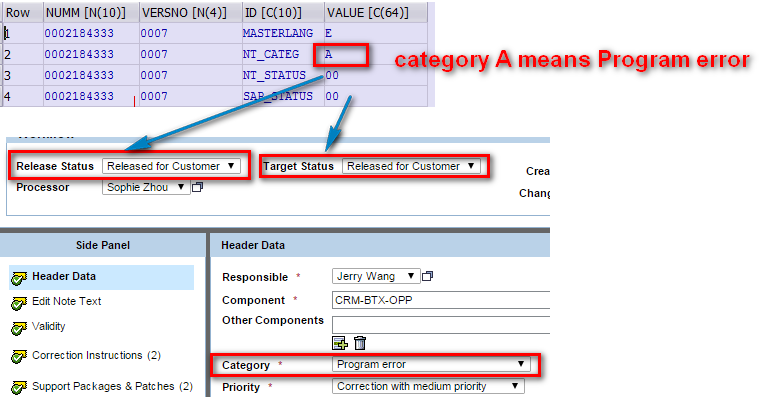The image size is (763, 397).
Task: Open Correction Instructions (2) link
Action: [96, 355]
